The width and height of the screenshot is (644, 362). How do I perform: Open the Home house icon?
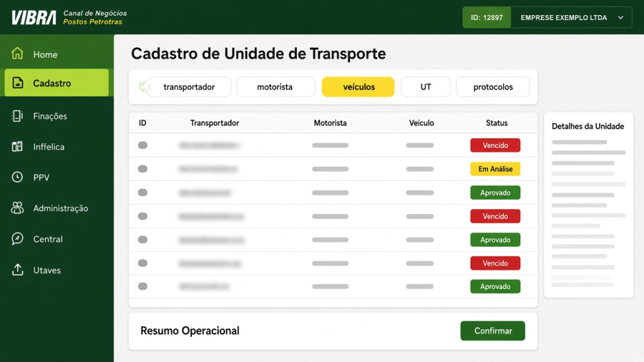tap(17, 53)
